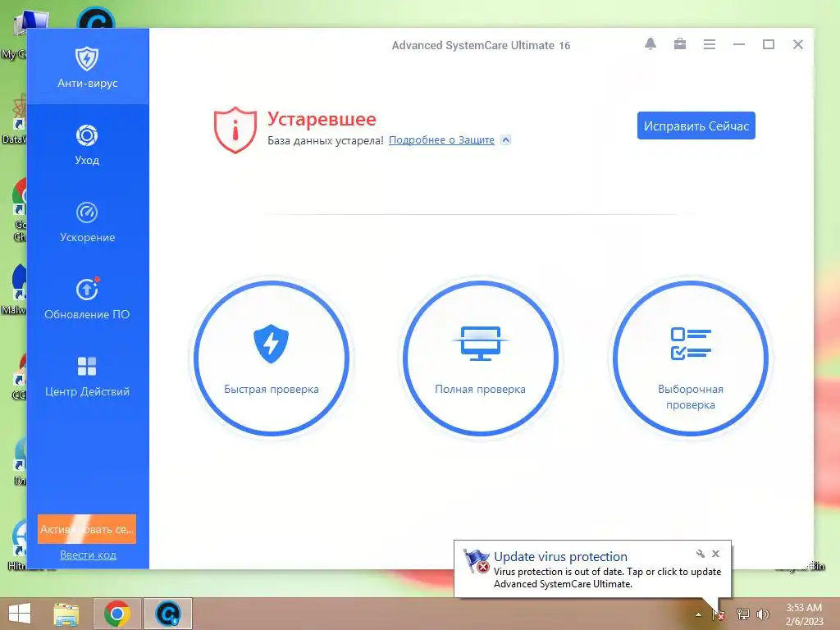The image size is (840, 630).
Task: Open Action Center flag tray icon
Action: coord(719,614)
